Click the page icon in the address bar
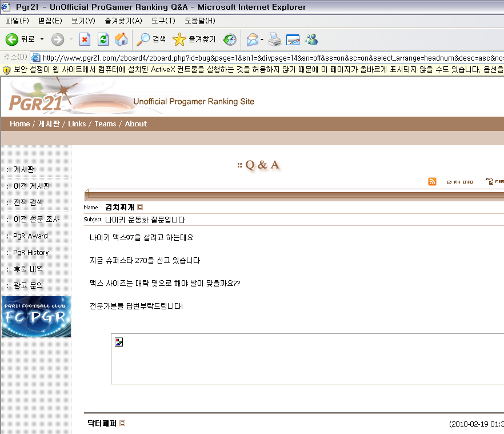 click(x=35, y=58)
